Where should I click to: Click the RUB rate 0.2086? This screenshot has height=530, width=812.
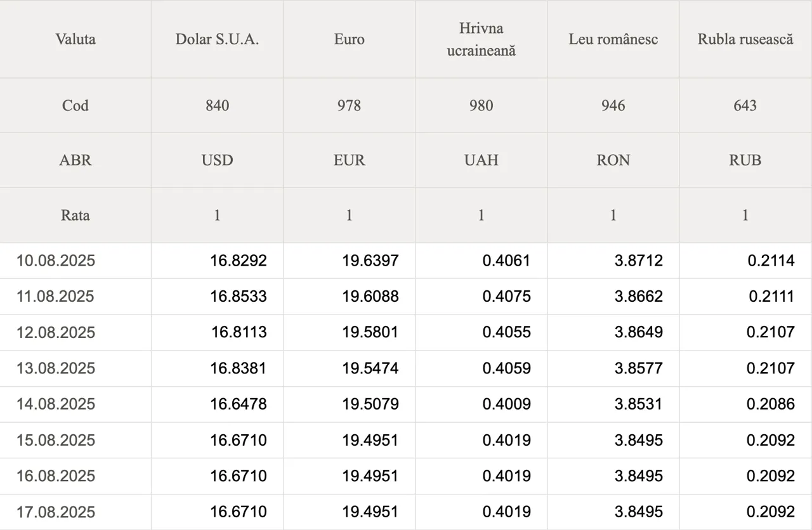click(x=770, y=404)
